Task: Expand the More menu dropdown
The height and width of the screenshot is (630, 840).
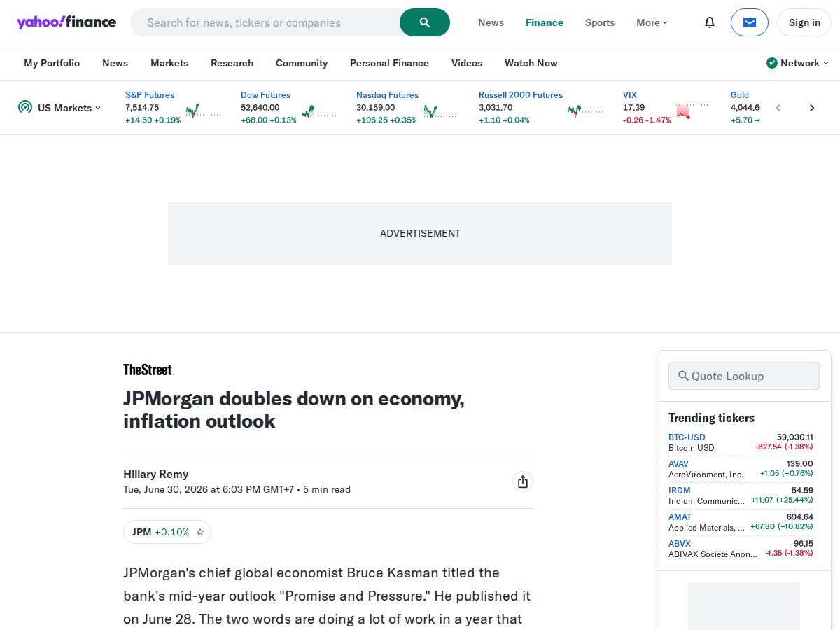Action: pyautogui.click(x=652, y=22)
